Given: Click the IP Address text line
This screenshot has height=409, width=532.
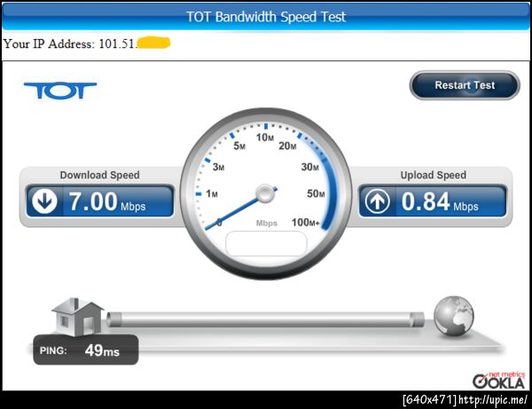Looking at the screenshot, I should pyautogui.click(x=87, y=43).
